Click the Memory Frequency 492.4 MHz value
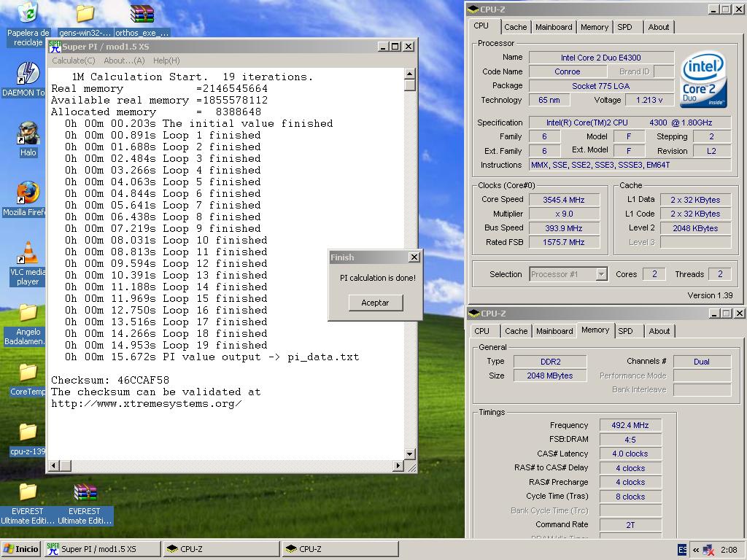The width and height of the screenshot is (747, 560). point(630,425)
